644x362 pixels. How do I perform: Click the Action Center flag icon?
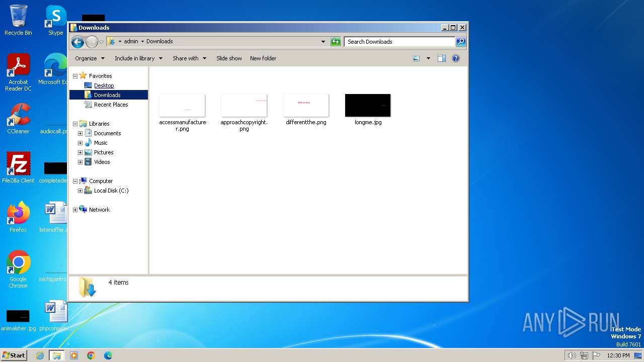[x=596, y=355]
